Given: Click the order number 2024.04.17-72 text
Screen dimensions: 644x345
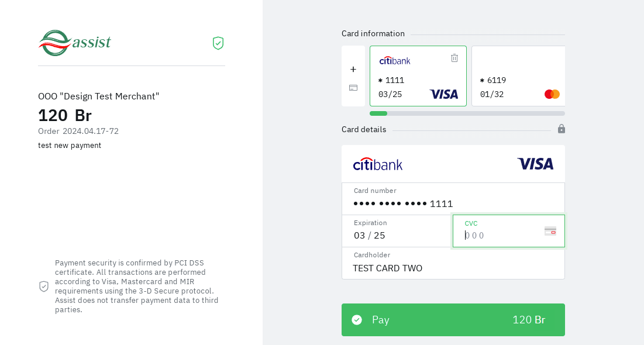Looking at the screenshot, I should tap(91, 131).
